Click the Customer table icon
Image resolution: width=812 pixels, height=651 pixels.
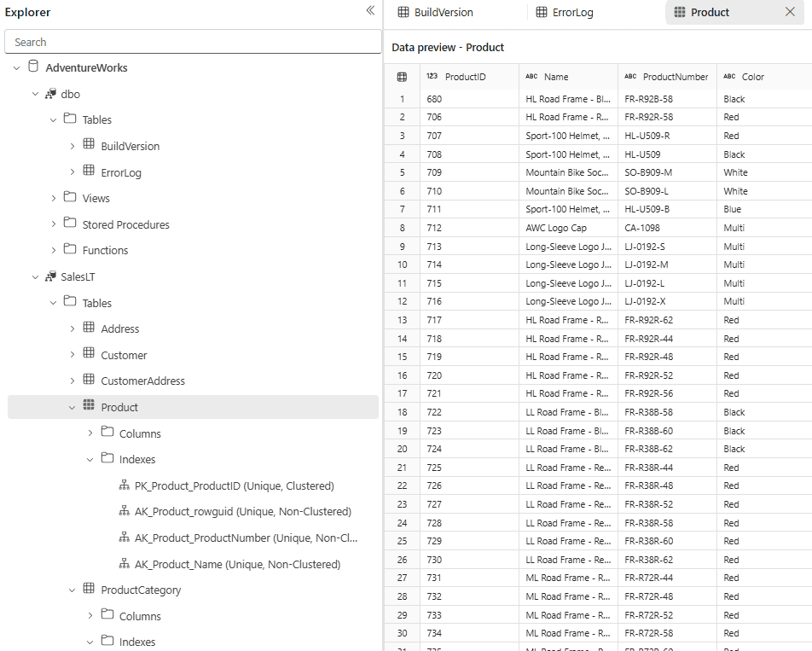click(x=89, y=352)
